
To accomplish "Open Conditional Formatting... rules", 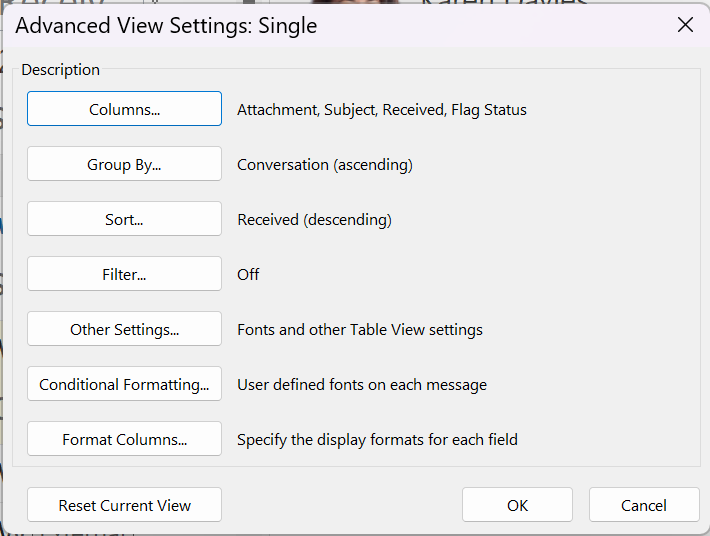I will tap(124, 383).
